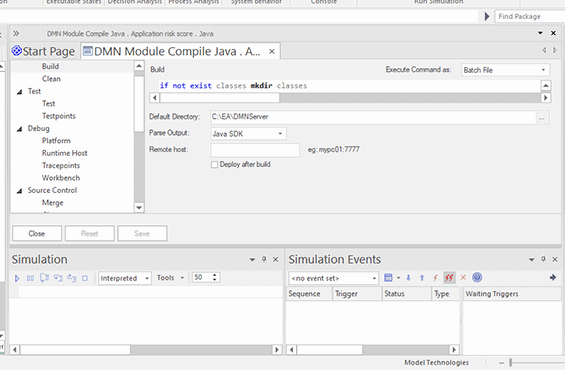Browse for Default Directory with ellipsis button
Viewport: 565px width, 370px height.
tap(542, 118)
